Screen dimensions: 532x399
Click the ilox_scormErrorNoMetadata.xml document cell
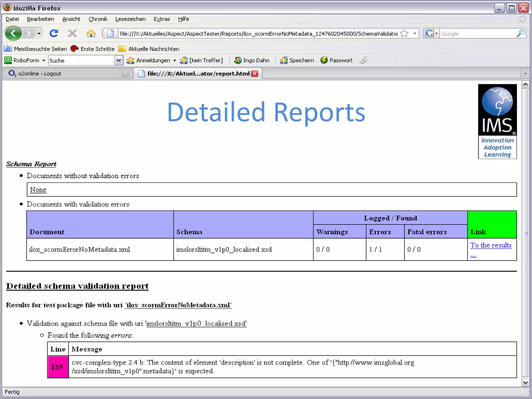tap(100, 249)
